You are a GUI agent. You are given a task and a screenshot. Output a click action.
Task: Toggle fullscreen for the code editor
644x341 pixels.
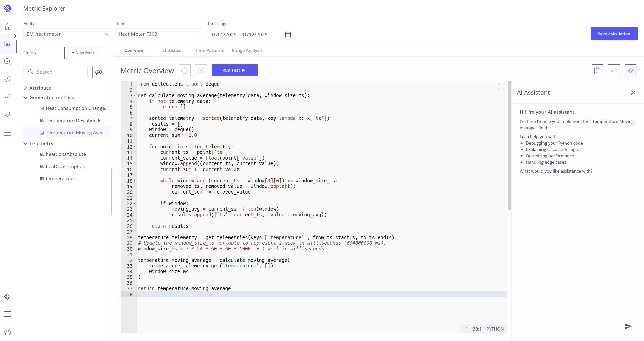pyautogui.click(x=502, y=87)
